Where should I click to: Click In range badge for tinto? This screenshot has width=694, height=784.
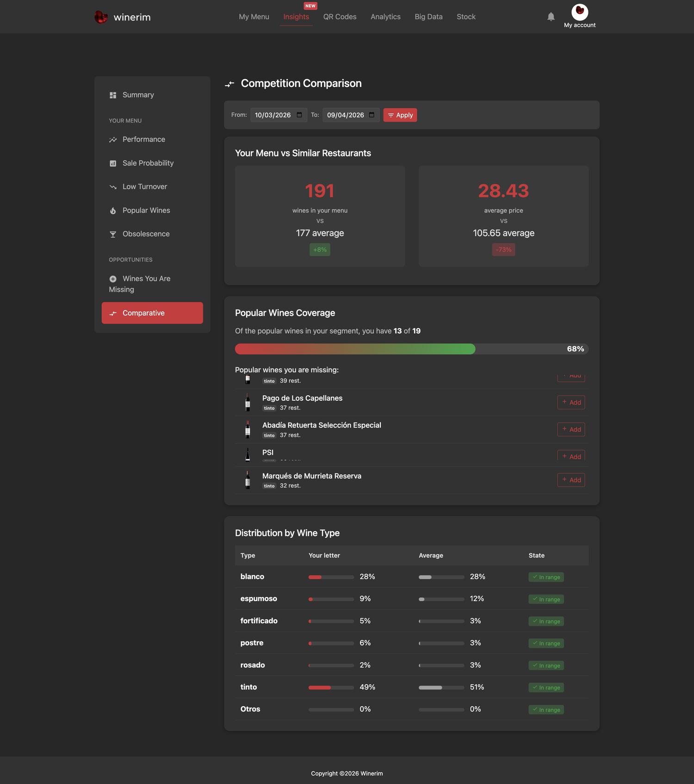click(546, 688)
